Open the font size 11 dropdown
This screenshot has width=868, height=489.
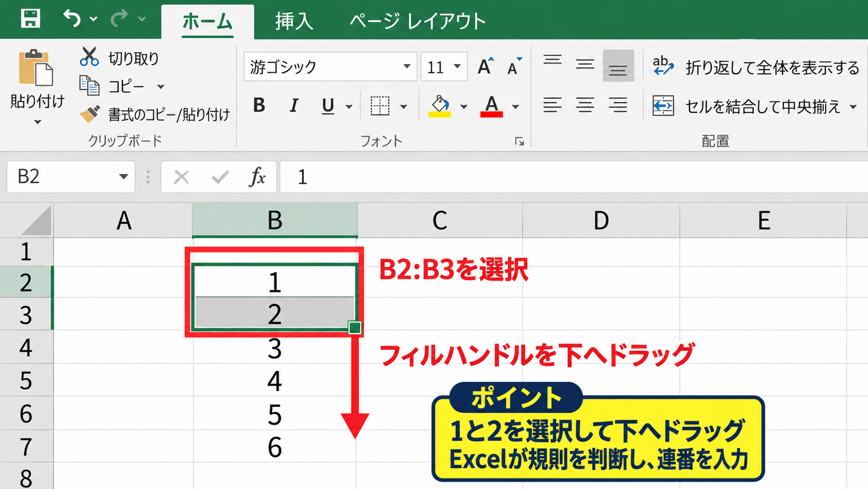[x=457, y=67]
